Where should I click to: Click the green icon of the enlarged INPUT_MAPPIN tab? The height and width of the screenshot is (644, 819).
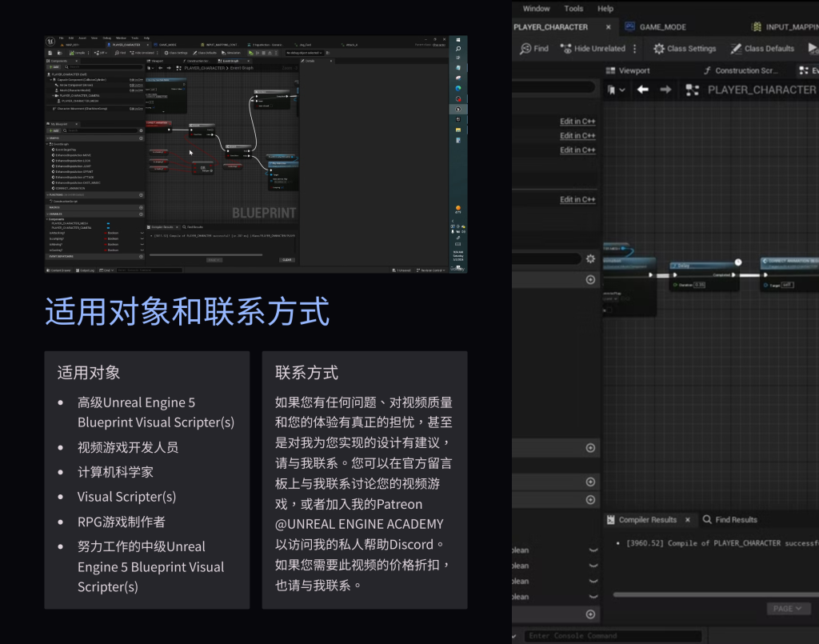(x=756, y=26)
